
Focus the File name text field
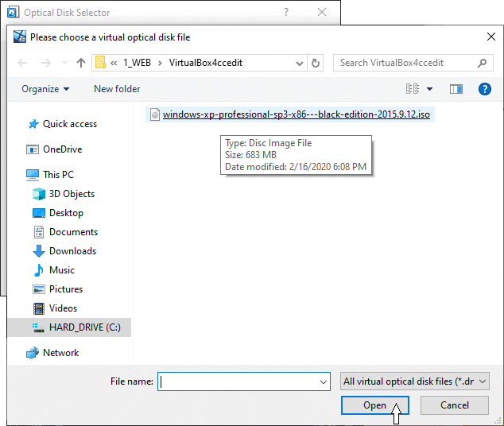coord(237,381)
